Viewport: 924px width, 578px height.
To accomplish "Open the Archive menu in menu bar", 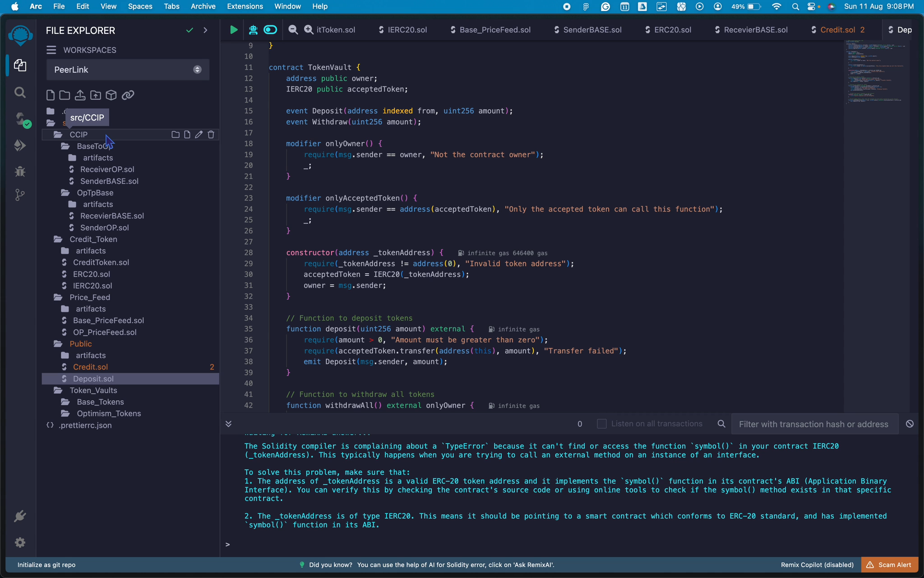I will pos(203,6).
